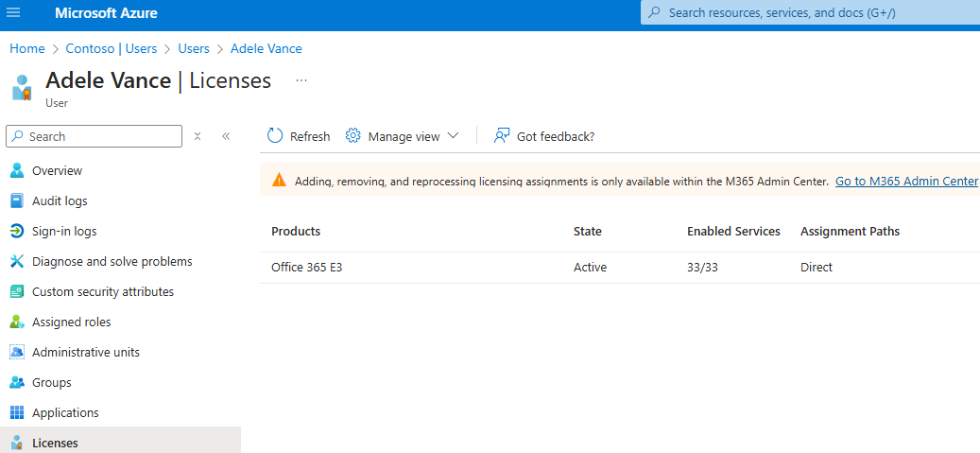Open the Got feedback? link
Image resolution: width=980 pixels, height=453 pixels.
(555, 136)
